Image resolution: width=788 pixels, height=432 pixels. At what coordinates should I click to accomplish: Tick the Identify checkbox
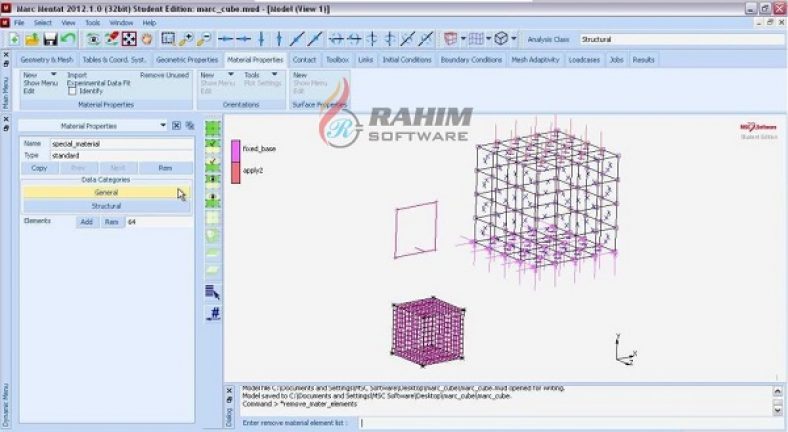pyautogui.click(x=72, y=91)
